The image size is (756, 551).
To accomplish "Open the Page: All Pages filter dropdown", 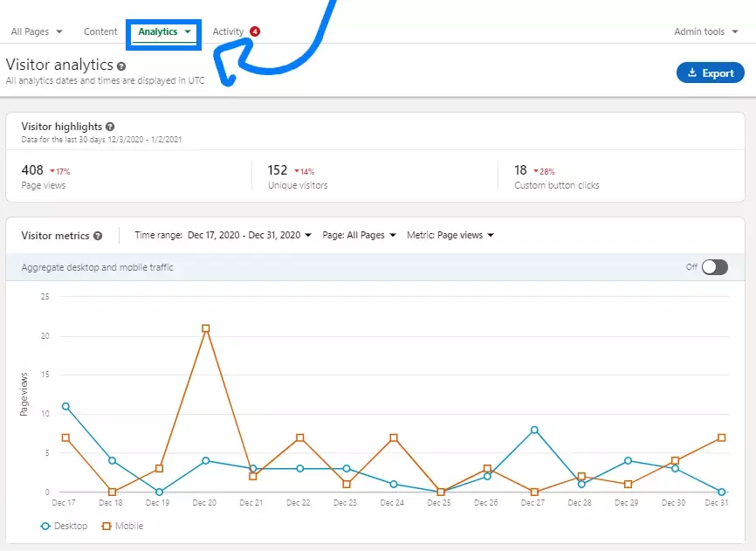I will [x=359, y=235].
